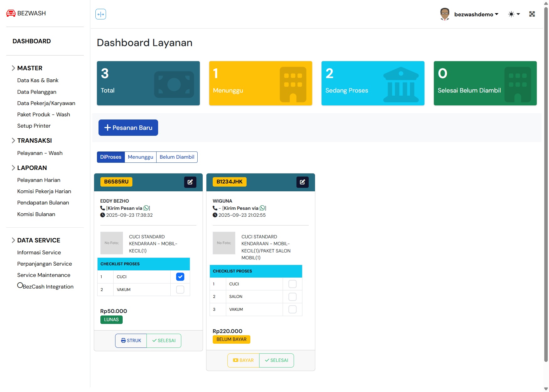This screenshot has width=549, height=392.
Task: Check VAKUM checkbox on B6585RU card
Action: 180,289
